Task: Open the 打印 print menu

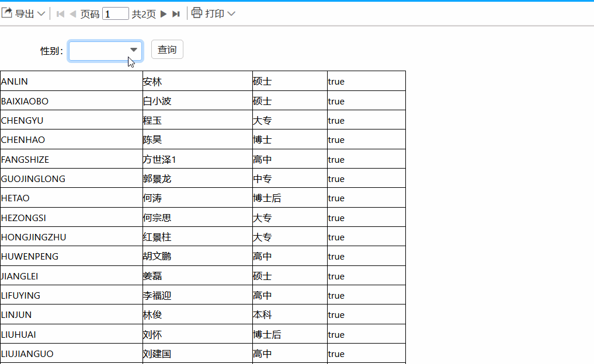Action: (213, 13)
